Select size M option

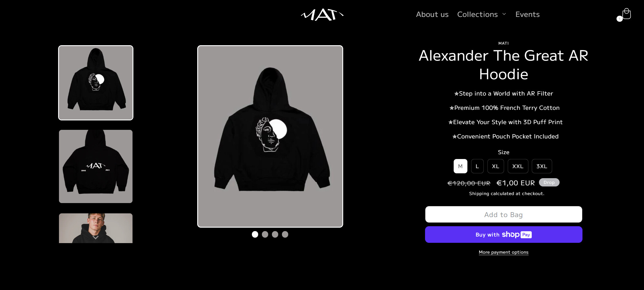click(460, 166)
